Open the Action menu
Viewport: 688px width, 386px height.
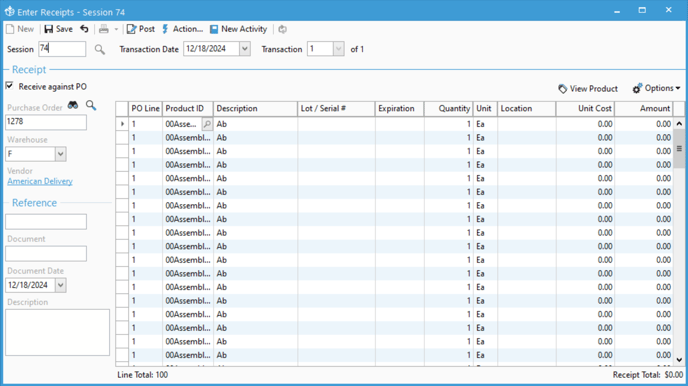tap(183, 29)
